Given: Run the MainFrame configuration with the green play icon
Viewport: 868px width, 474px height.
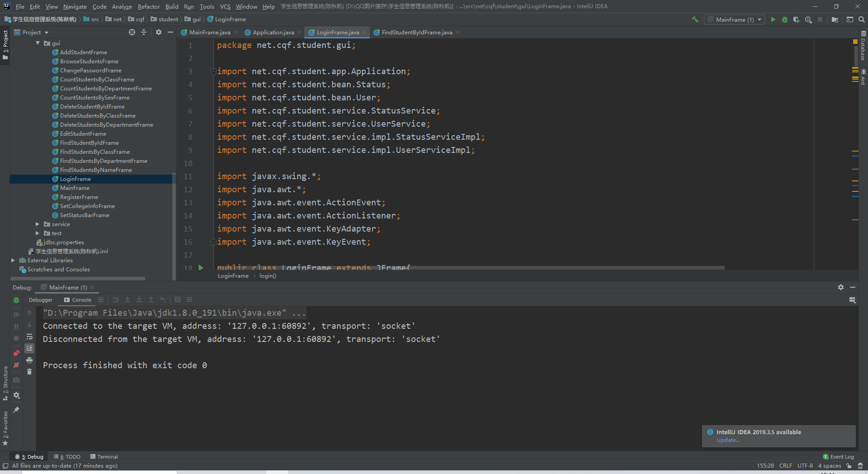Looking at the screenshot, I should coord(773,19).
